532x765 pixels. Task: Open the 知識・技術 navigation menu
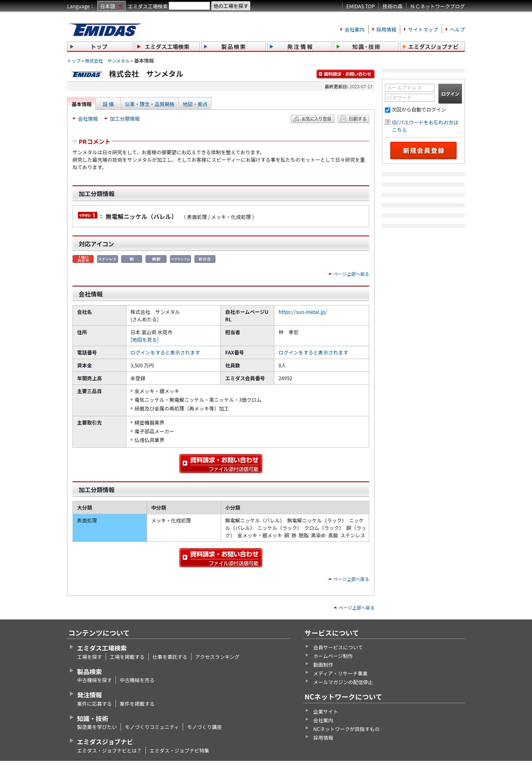point(366,46)
